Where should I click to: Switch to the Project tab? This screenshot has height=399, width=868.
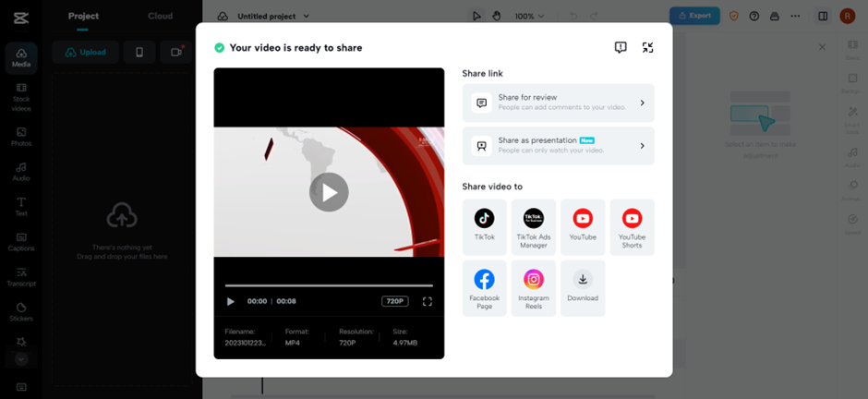point(83,16)
